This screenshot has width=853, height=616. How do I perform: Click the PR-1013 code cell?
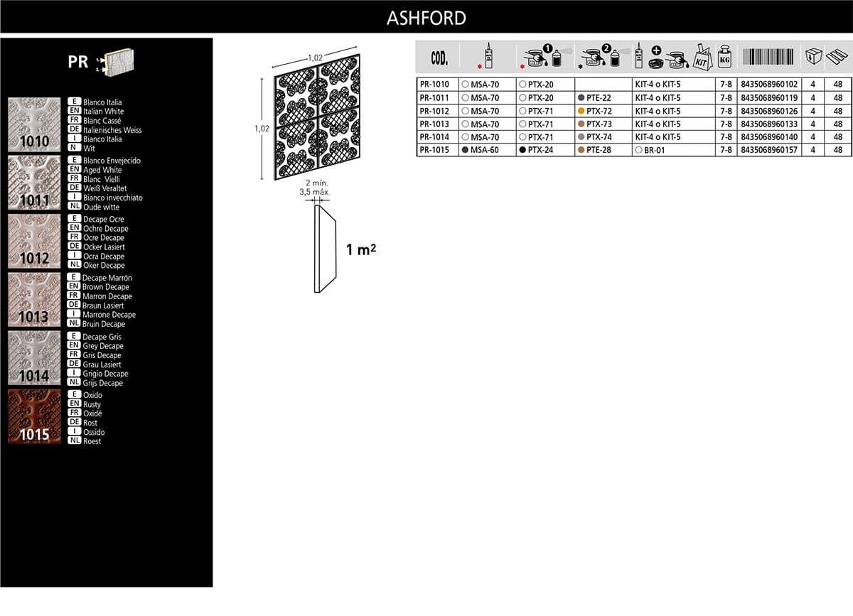pyautogui.click(x=437, y=124)
